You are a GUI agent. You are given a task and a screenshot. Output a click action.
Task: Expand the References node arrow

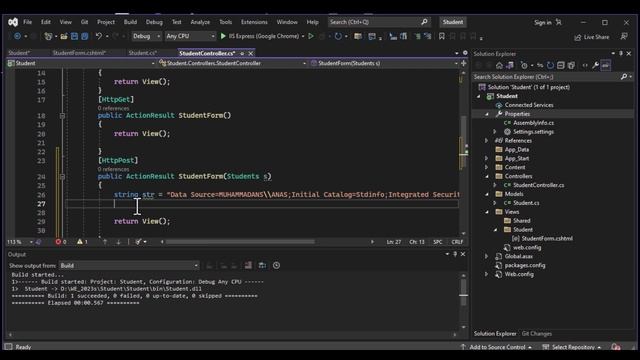pyautogui.click(x=487, y=141)
